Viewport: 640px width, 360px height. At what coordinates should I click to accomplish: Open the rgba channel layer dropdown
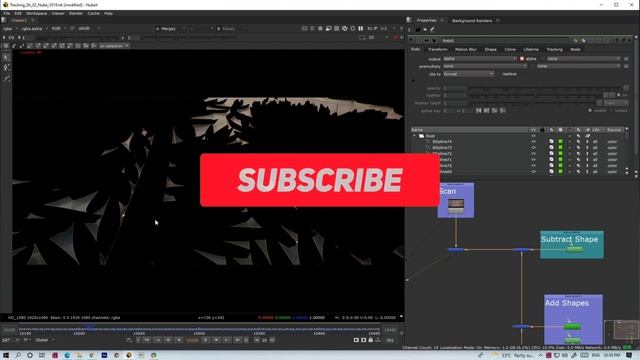pos(11,29)
